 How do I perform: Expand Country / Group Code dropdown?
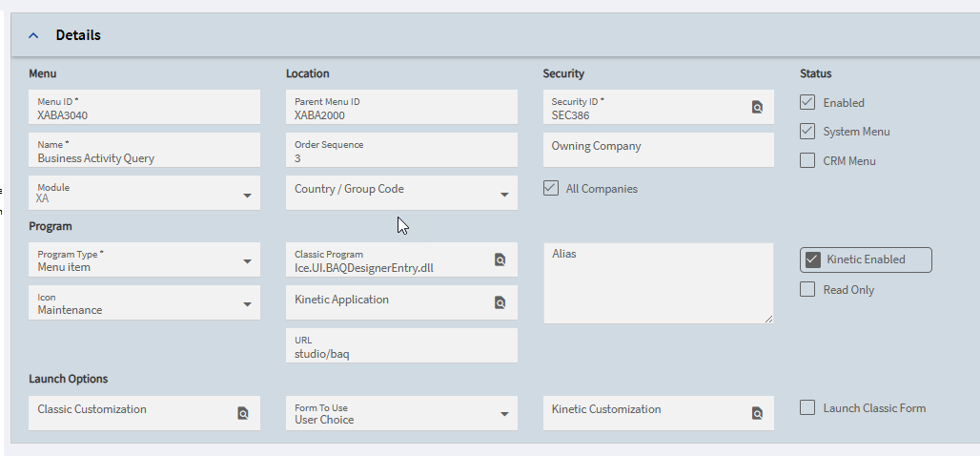(x=504, y=195)
